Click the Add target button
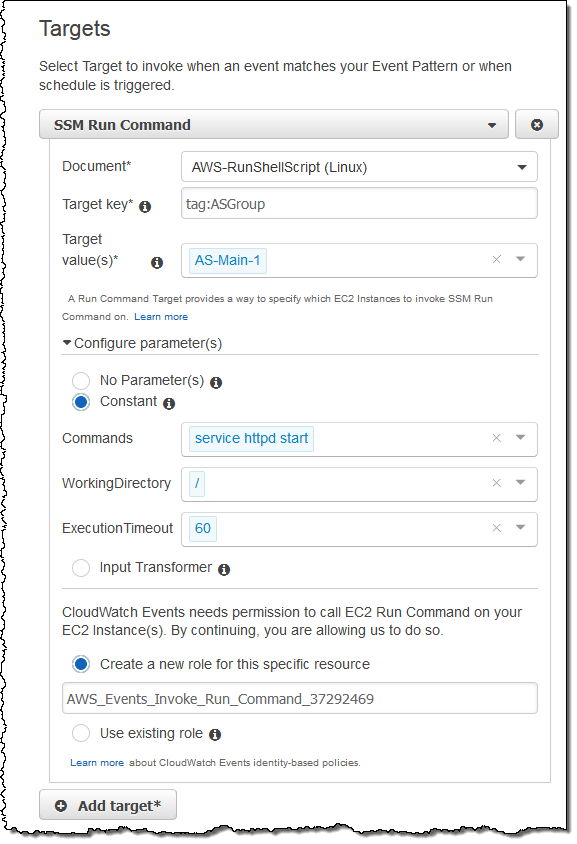The image size is (577, 844). tap(108, 805)
